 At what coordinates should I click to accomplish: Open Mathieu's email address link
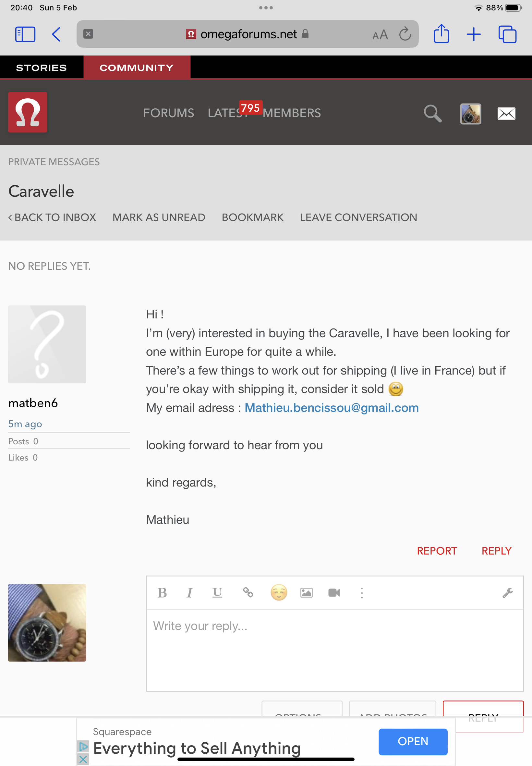[x=331, y=408]
